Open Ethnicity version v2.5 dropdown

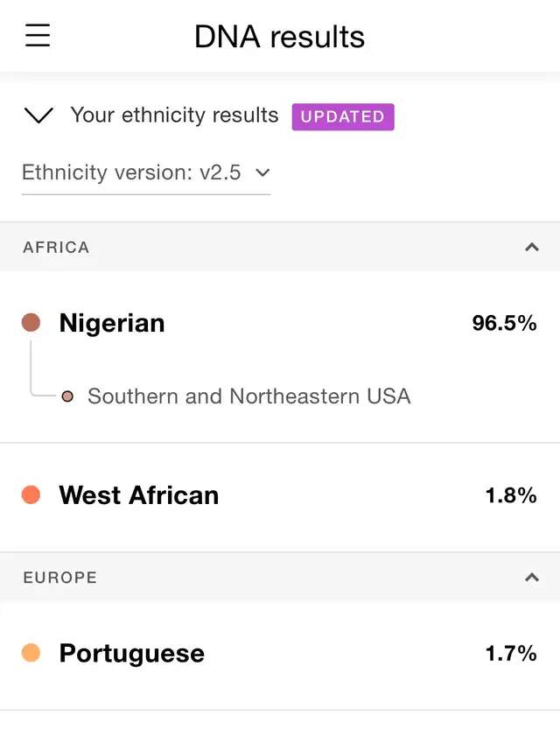(146, 173)
